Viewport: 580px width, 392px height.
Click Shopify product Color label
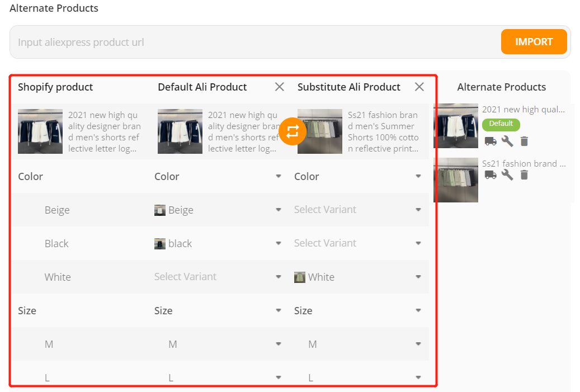point(30,176)
